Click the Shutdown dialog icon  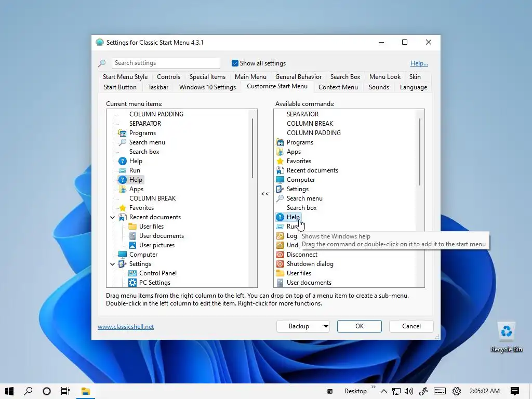[x=280, y=263]
